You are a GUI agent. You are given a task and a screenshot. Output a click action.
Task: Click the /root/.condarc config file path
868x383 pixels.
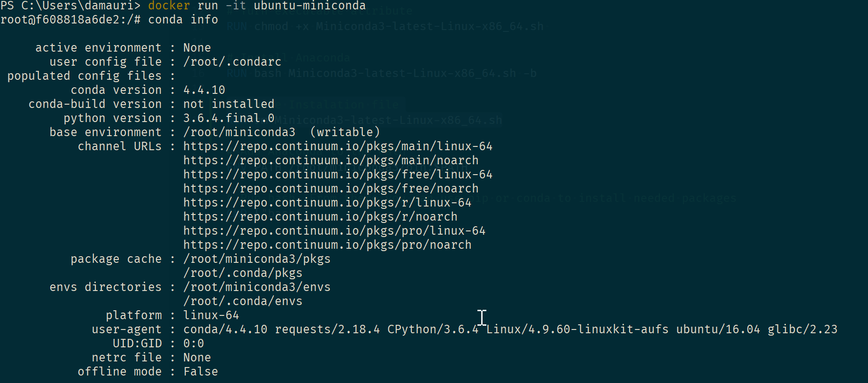[x=232, y=62]
